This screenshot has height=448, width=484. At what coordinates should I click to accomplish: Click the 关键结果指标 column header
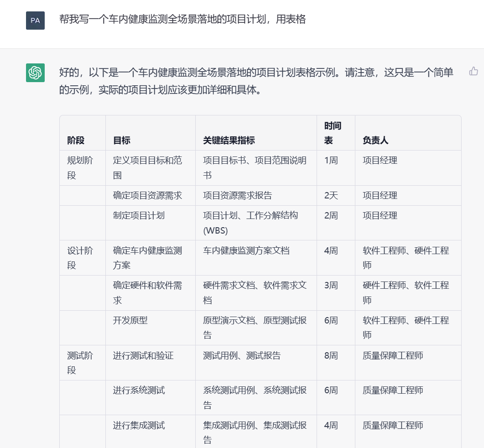click(229, 141)
